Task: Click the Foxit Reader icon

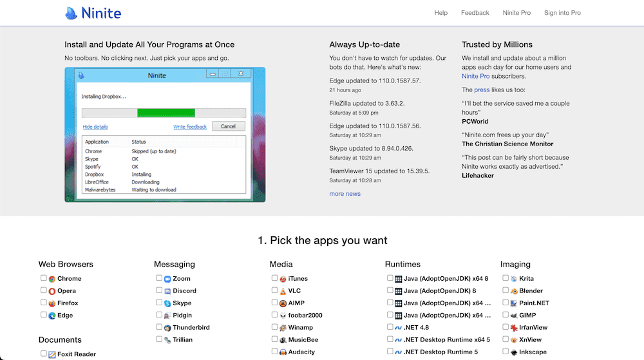Action: (52, 355)
